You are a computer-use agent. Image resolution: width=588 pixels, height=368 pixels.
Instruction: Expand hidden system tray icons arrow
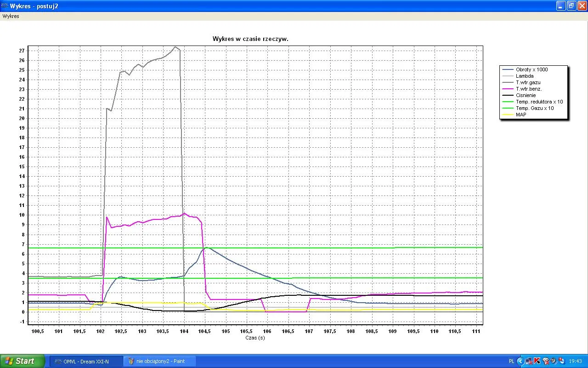tap(520, 361)
